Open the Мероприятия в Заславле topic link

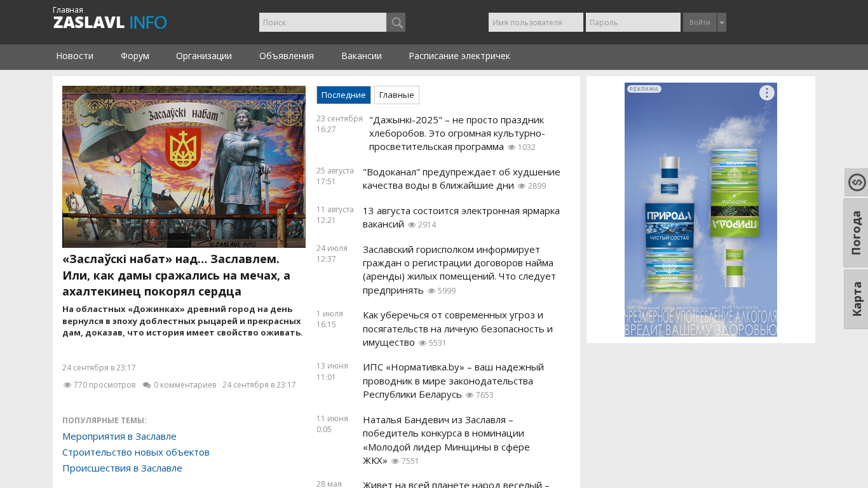(119, 437)
